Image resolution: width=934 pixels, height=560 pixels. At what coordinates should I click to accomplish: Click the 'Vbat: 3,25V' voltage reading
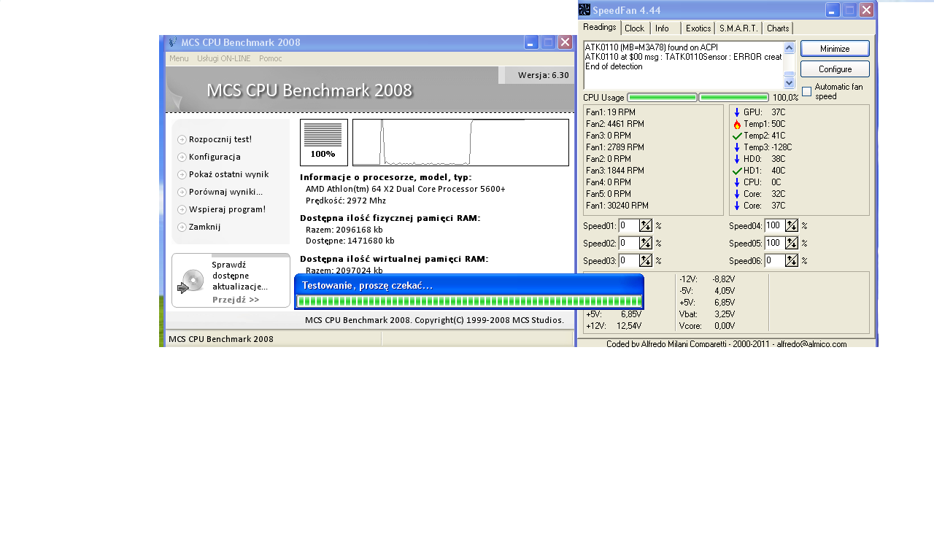pos(707,314)
